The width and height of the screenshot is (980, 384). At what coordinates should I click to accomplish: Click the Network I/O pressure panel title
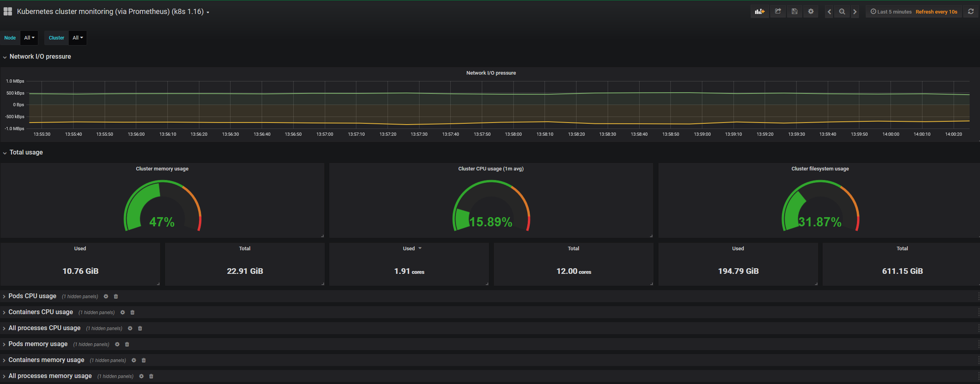491,73
